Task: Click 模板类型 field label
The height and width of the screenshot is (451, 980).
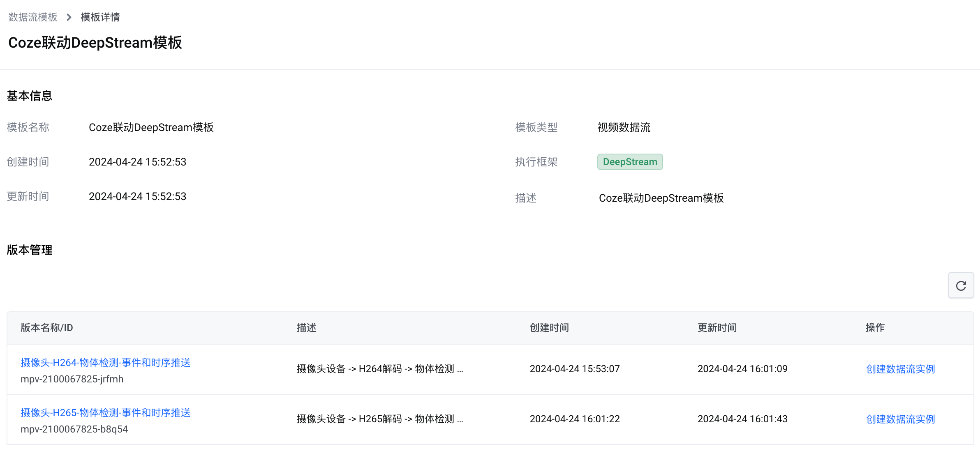Action: [536, 127]
